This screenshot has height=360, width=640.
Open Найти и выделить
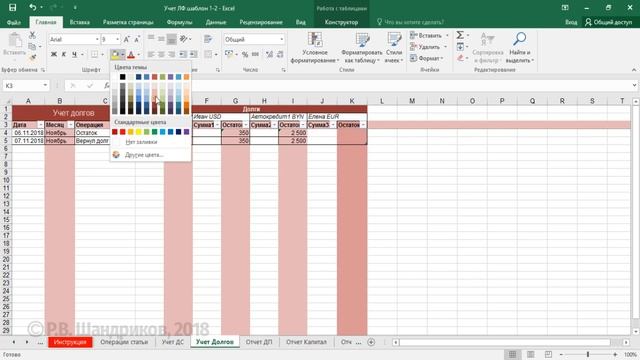point(520,47)
